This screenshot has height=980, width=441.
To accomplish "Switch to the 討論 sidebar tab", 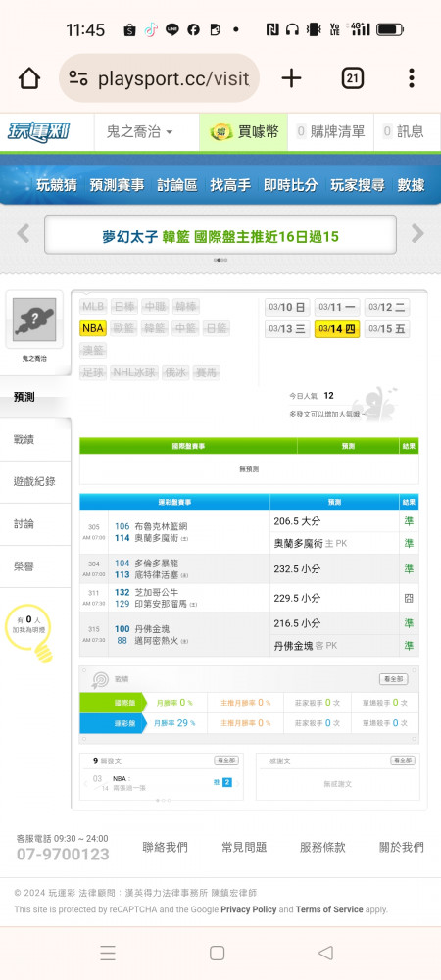I will click(x=35, y=524).
